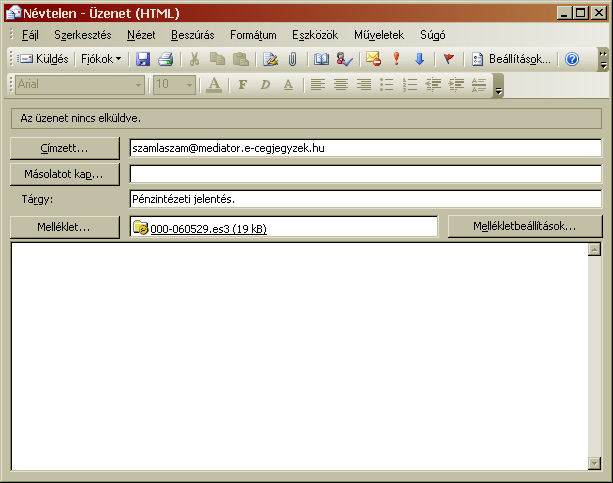Click the red follow-up flag icon
The width and height of the screenshot is (613, 483).
point(449,59)
